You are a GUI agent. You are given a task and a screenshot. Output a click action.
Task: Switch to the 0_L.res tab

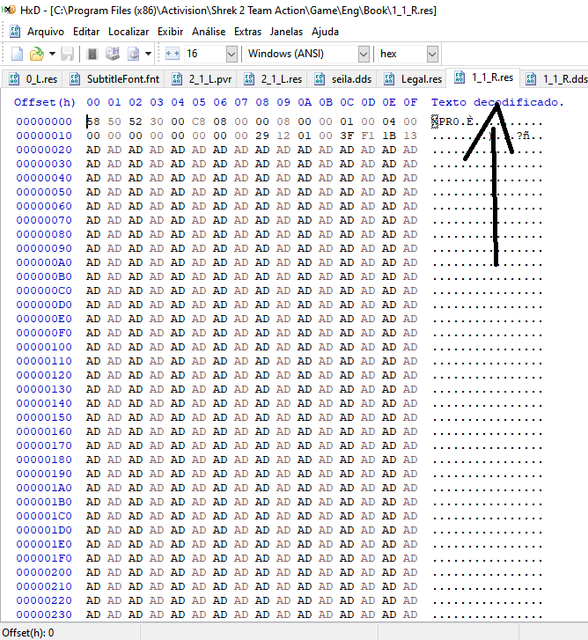coord(33,79)
